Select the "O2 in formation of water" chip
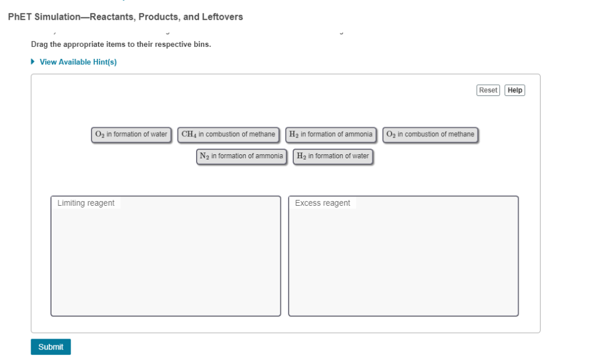 click(131, 135)
